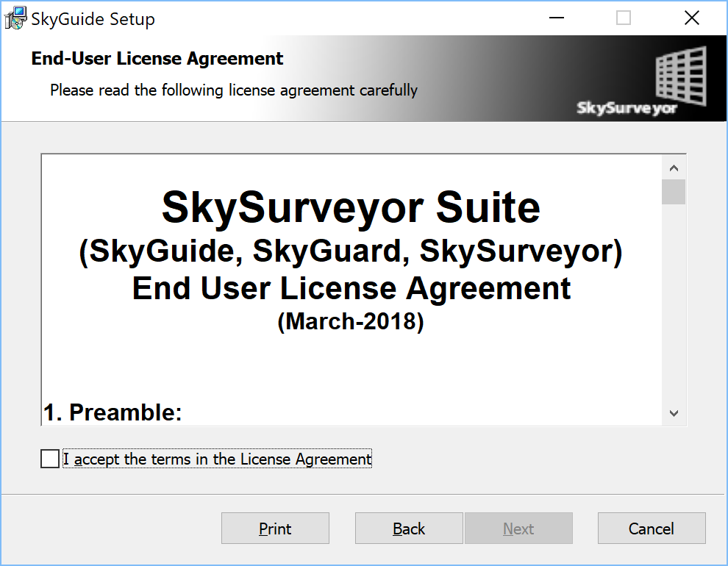Cancel the SkyGuide installation

pyautogui.click(x=651, y=529)
